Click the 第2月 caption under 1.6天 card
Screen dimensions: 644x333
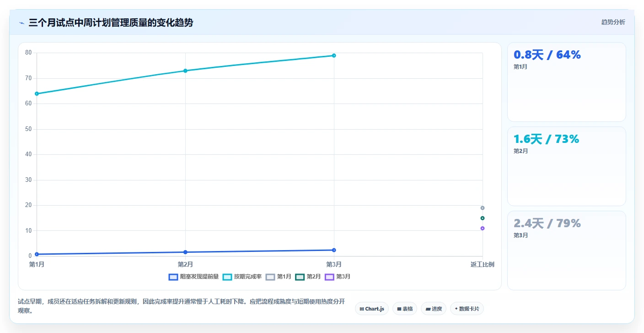tap(521, 151)
